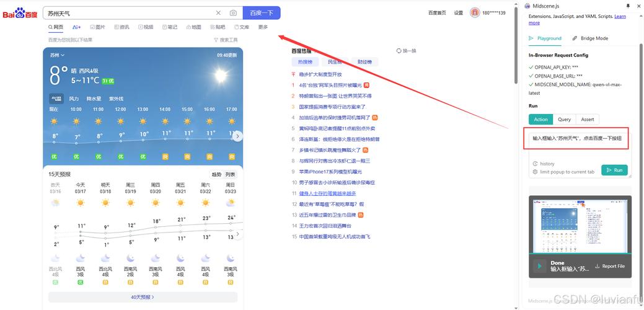Show 降水量 hourly data

point(94,99)
